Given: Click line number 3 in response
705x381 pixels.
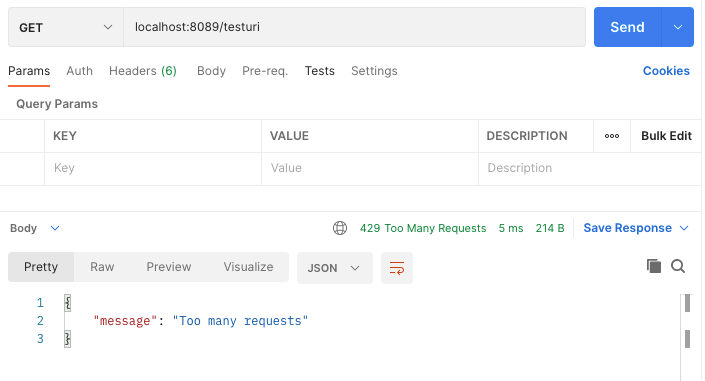Looking at the screenshot, I should click(40, 339).
